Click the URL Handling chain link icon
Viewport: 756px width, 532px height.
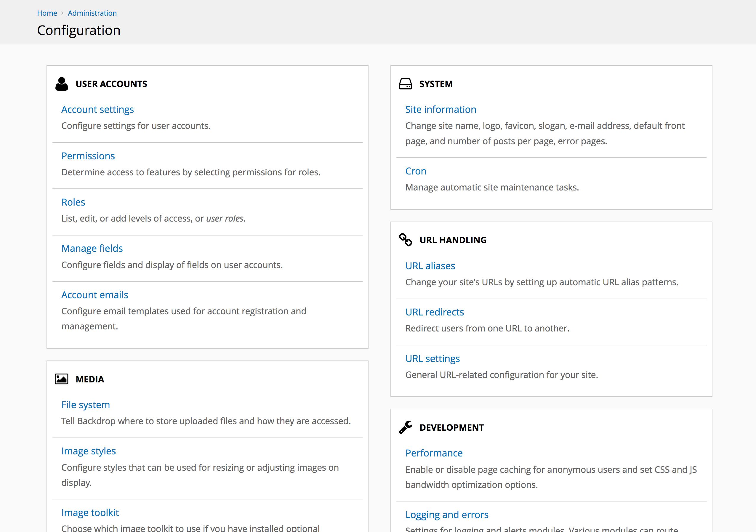405,240
